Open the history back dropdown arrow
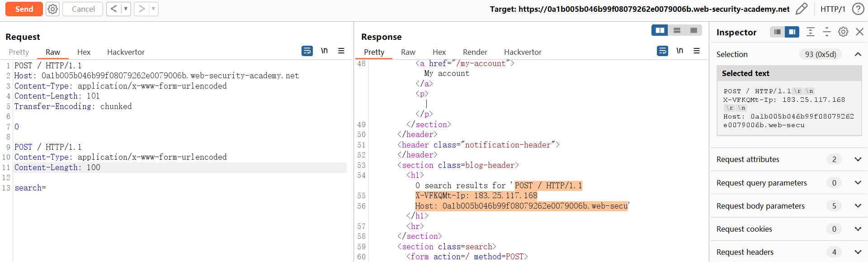 point(126,9)
